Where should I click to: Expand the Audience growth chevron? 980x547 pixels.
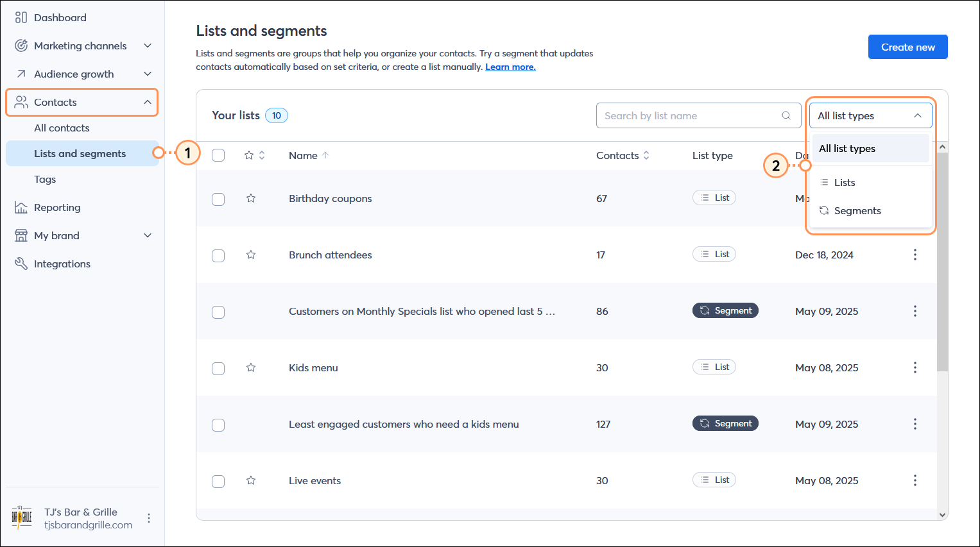(x=148, y=74)
